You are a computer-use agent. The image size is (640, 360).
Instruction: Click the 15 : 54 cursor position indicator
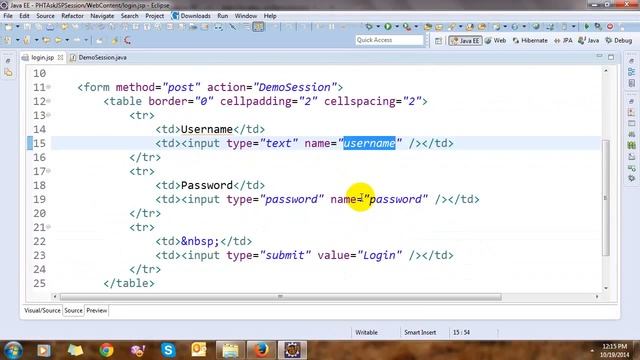tap(461, 333)
